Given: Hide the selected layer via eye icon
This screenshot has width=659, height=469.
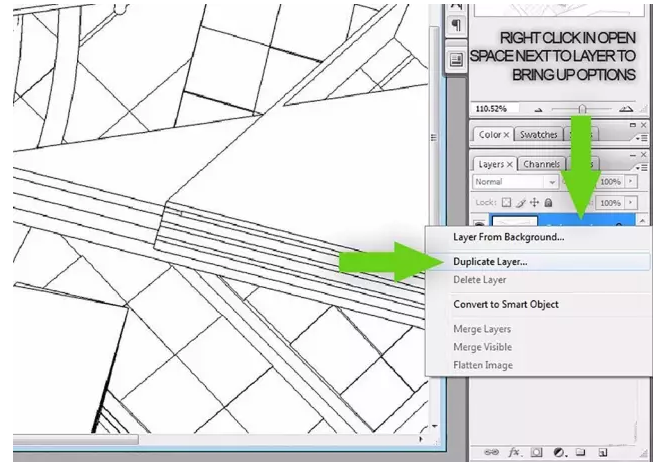Looking at the screenshot, I should (x=479, y=222).
